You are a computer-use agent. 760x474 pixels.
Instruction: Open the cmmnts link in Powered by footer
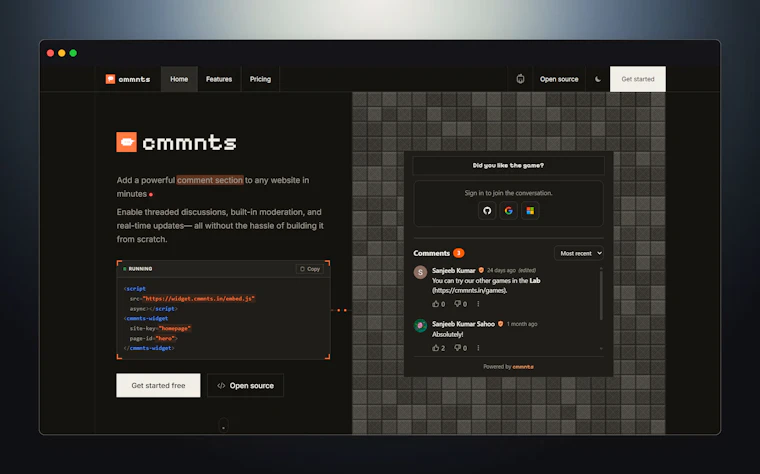(x=523, y=367)
